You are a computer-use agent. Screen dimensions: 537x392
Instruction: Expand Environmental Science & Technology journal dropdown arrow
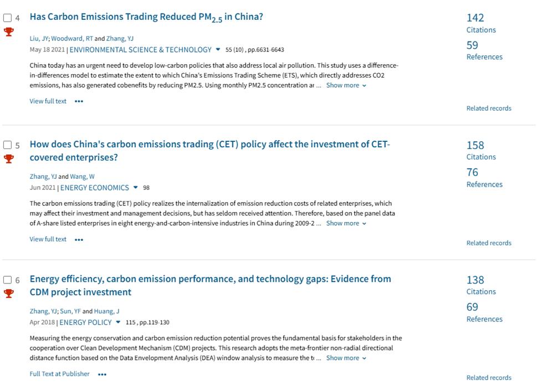(x=218, y=50)
